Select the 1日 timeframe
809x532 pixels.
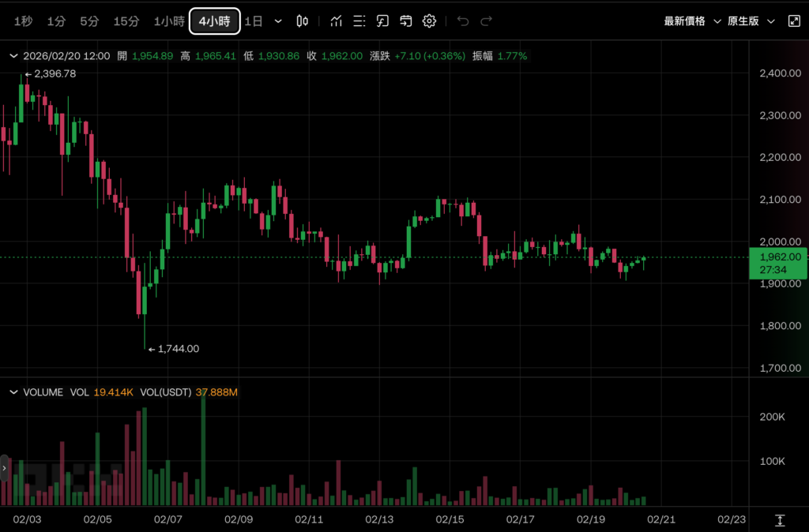(x=254, y=21)
